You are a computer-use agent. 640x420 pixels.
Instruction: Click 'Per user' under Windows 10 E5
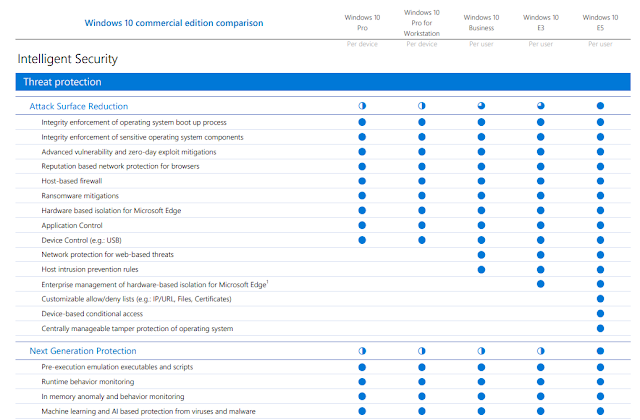tap(600, 44)
